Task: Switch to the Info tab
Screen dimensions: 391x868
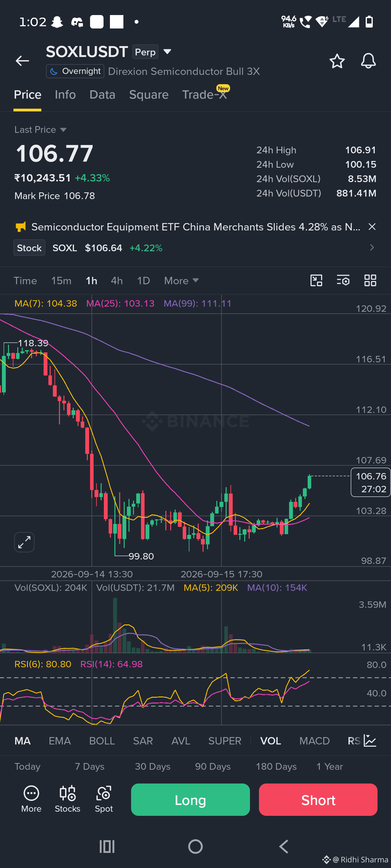Action: pyautogui.click(x=65, y=95)
